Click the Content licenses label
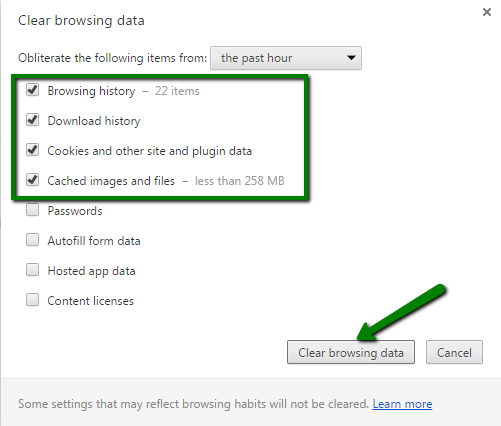 [91, 301]
